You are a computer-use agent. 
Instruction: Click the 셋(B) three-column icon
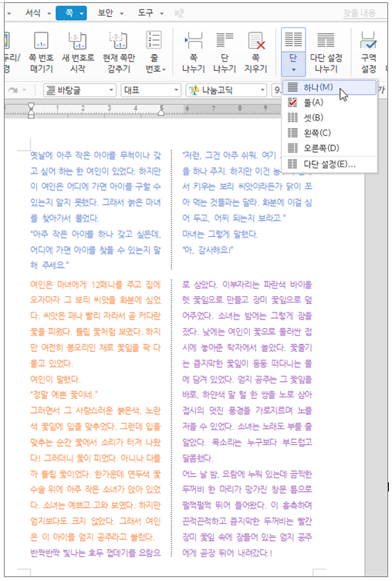click(x=292, y=117)
